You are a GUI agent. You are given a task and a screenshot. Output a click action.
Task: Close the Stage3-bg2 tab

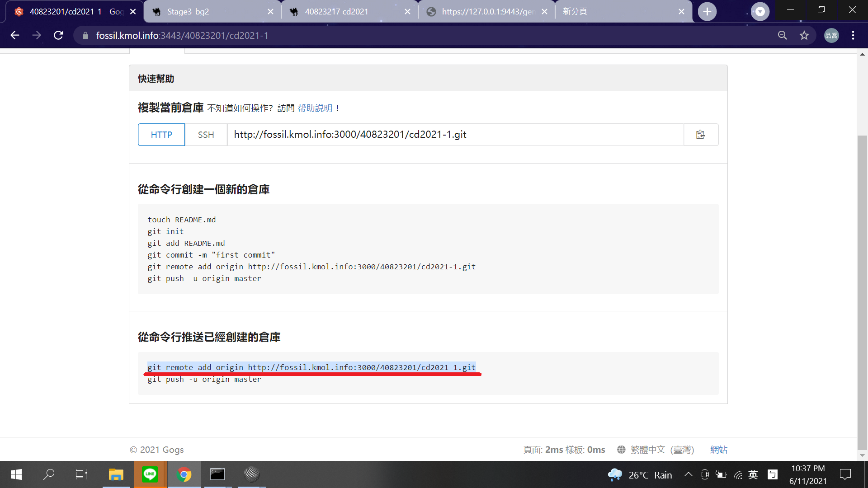[270, 12]
